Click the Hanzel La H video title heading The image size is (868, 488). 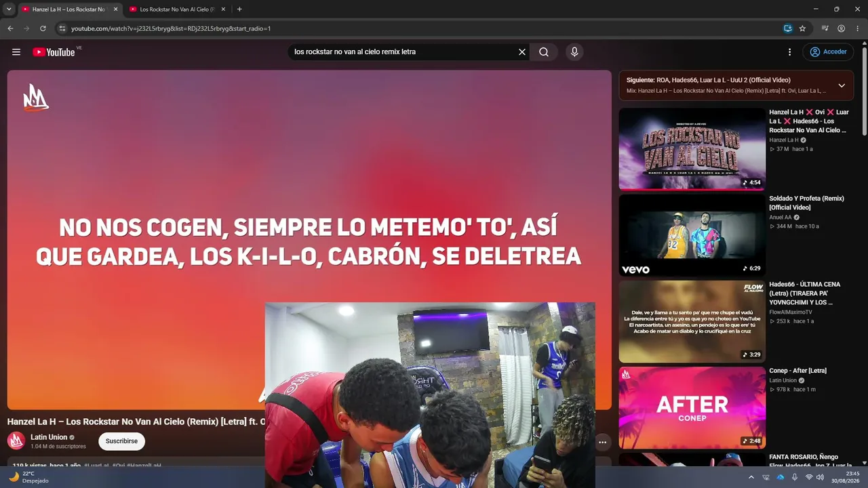pyautogui.click(x=136, y=422)
